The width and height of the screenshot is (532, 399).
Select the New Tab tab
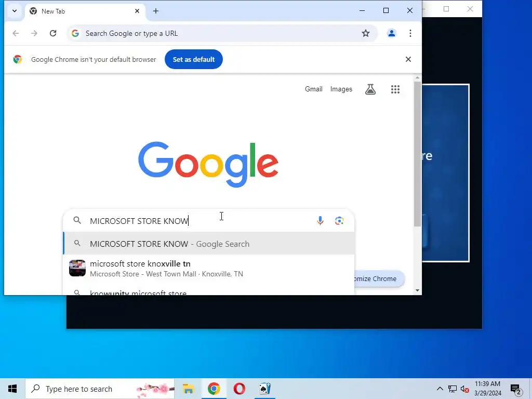click(85, 11)
